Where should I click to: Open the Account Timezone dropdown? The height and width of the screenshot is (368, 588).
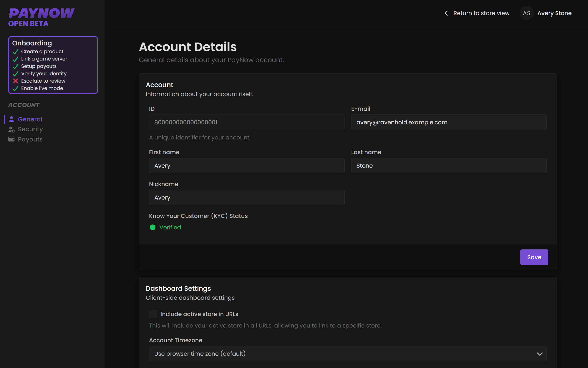[x=348, y=354]
